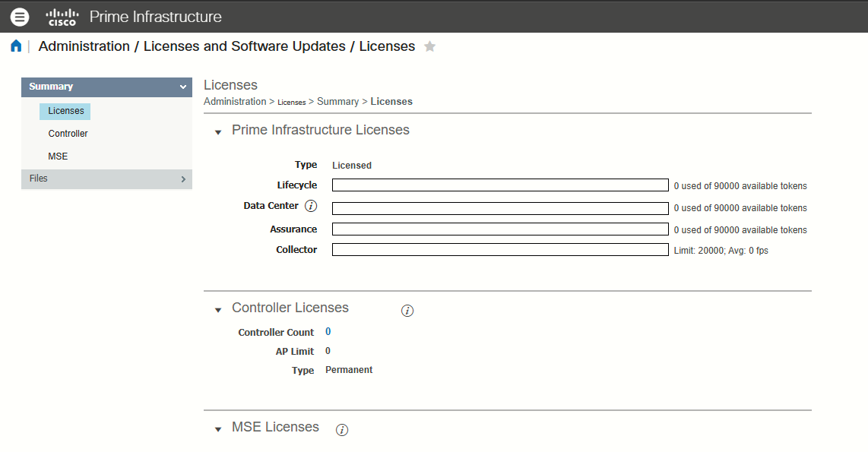868x452 pixels.
Task: Open the hamburger navigation menu
Action: click(19, 17)
